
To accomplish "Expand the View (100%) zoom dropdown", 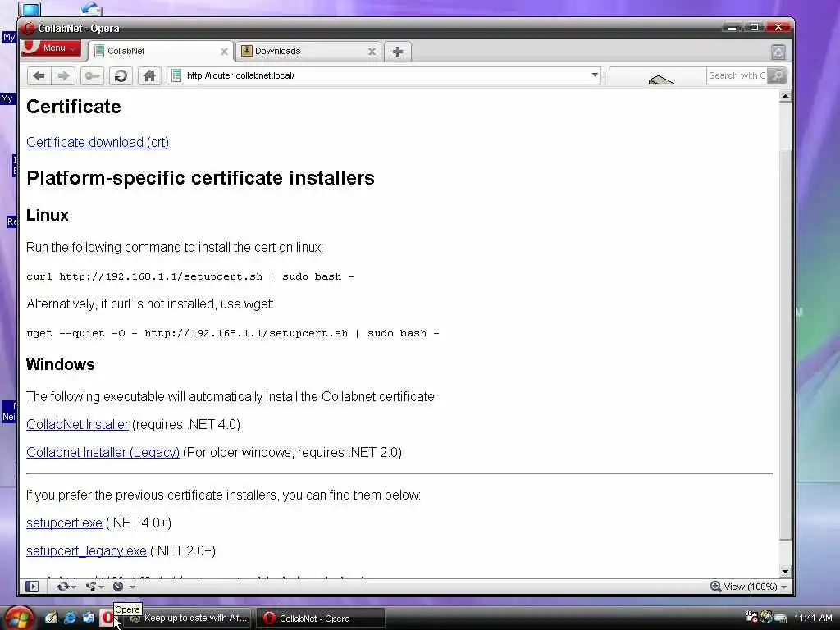I will (x=784, y=587).
